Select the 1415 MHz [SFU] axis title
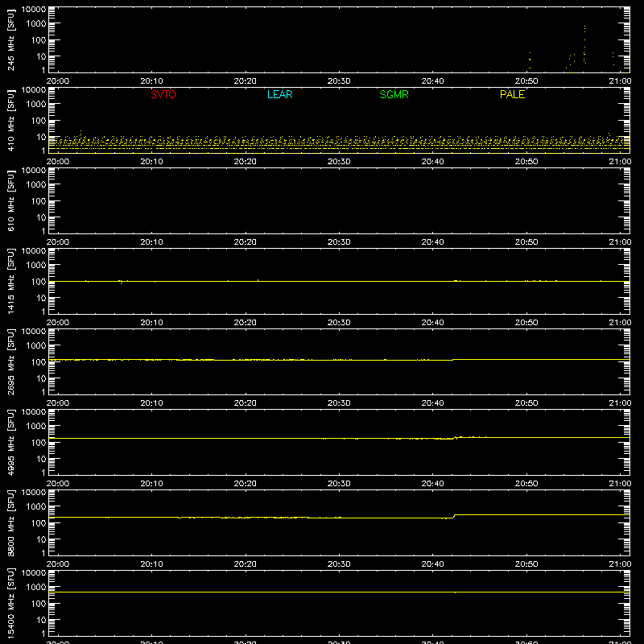644x644 pixels. pos(11,281)
